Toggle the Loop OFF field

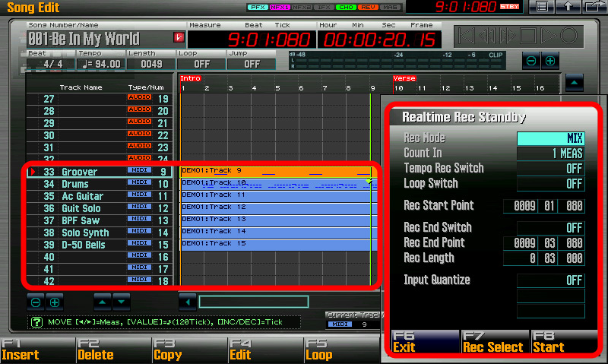[x=201, y=64]
